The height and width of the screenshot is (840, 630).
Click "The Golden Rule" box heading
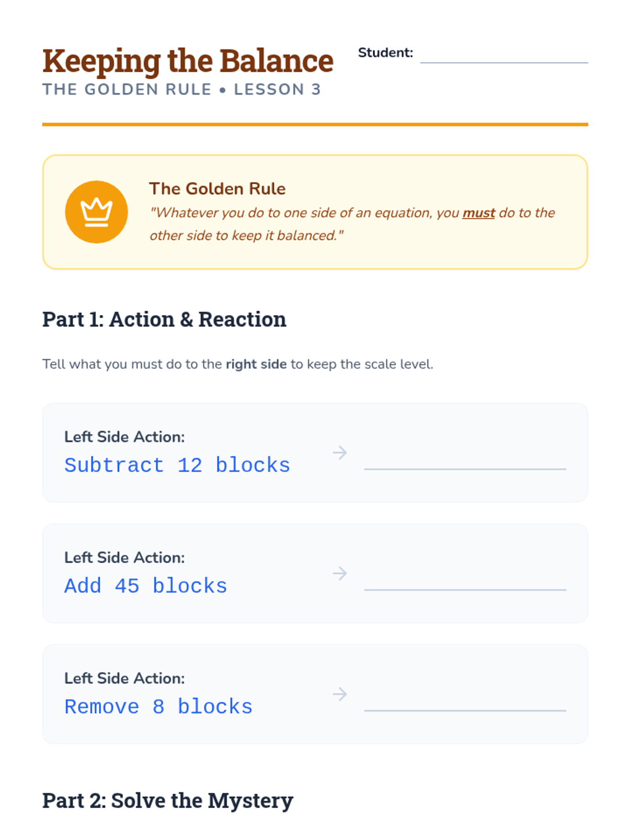pyautogui.click(x=217, y=188)
